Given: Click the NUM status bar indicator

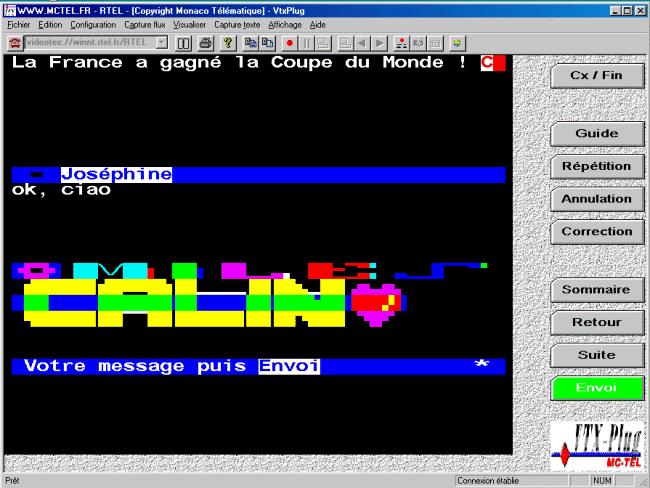Looking at the screenshot, I should (x=602, y=481).
